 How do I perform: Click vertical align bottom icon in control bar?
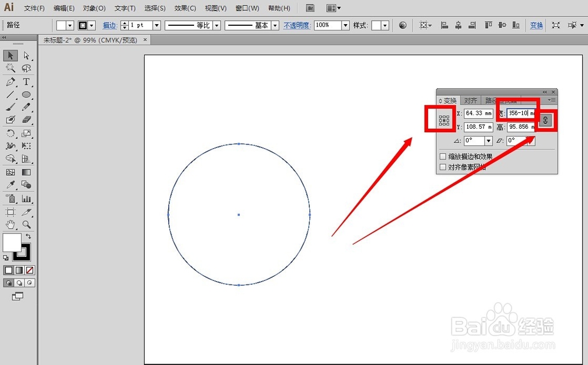tap(516, 25)
